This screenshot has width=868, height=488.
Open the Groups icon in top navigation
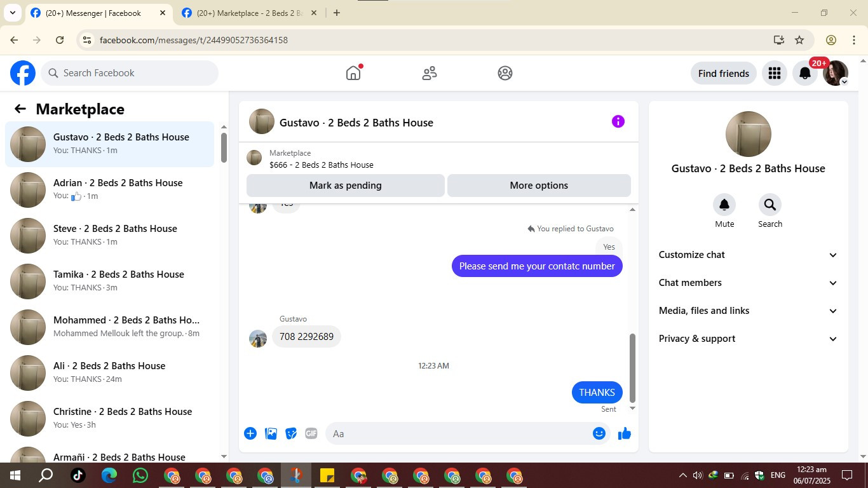click(x=505, y=73)
